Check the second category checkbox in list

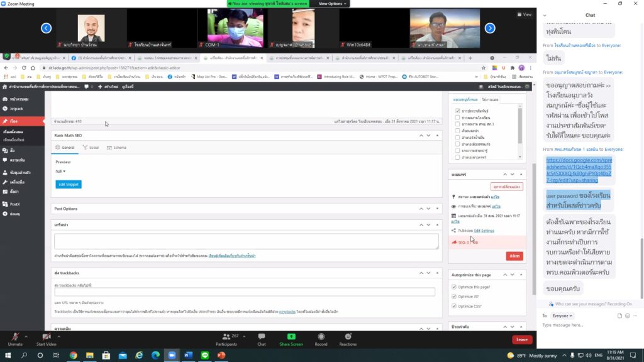pos(457,118)
